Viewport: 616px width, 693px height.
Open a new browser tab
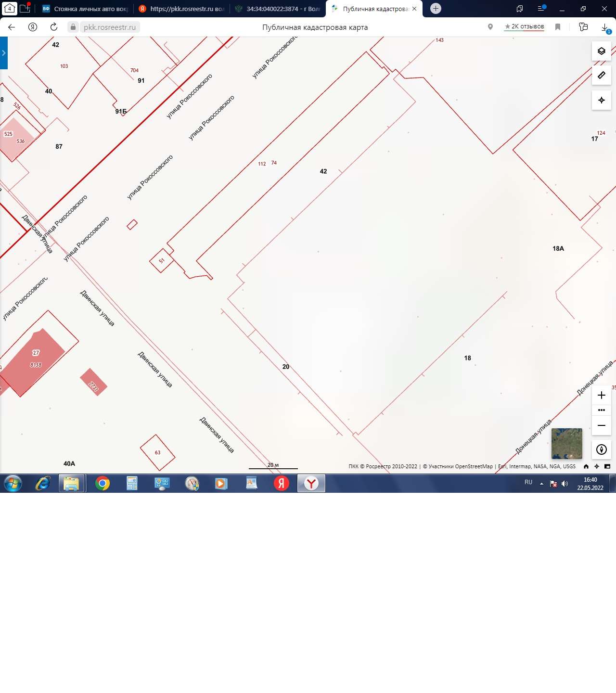[436, 8]
